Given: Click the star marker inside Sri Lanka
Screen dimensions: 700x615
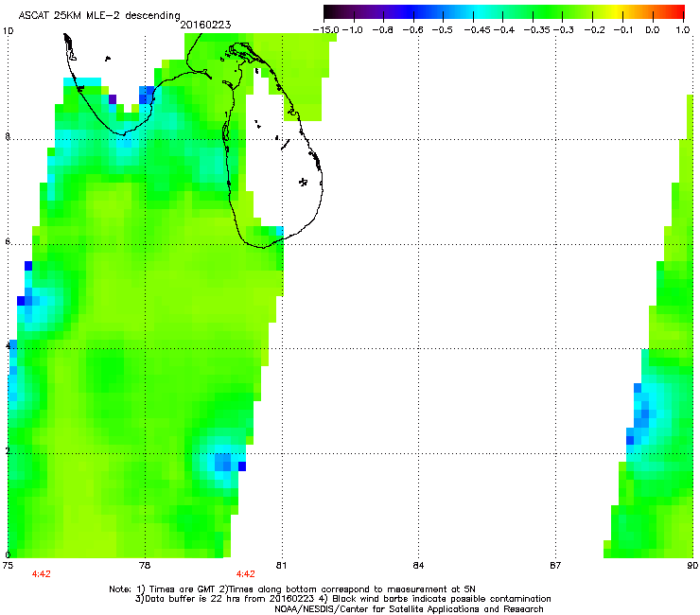Looking at the screenshot, I should [x=304, y=182].
